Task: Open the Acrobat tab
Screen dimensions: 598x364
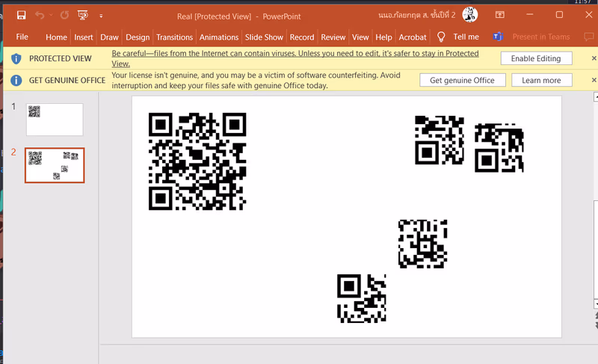Action: [413, 37]
